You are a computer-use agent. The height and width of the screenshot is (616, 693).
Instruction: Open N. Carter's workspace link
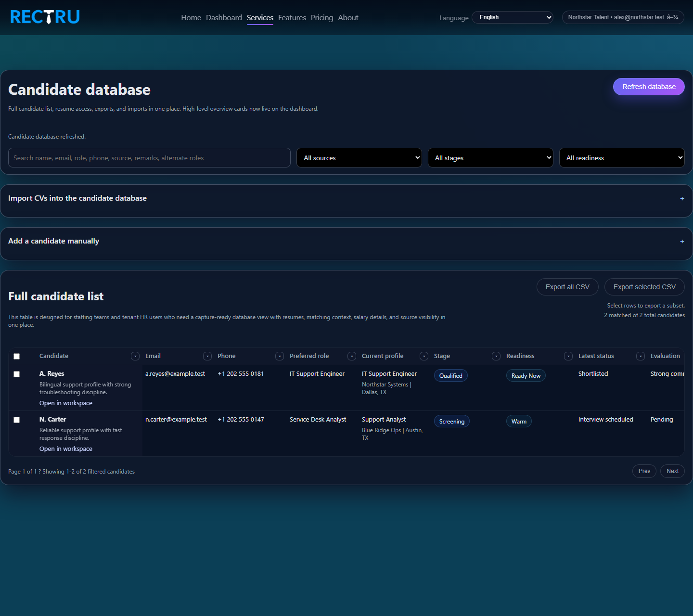(x=65, y=449)
